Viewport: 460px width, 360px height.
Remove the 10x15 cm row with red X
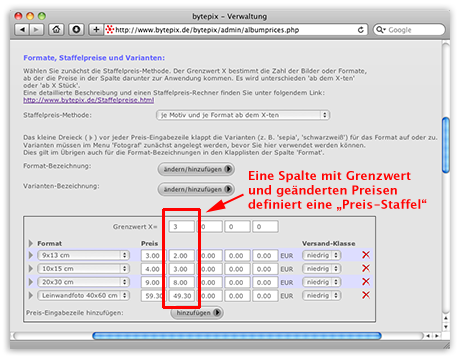(x=366, y=268)
